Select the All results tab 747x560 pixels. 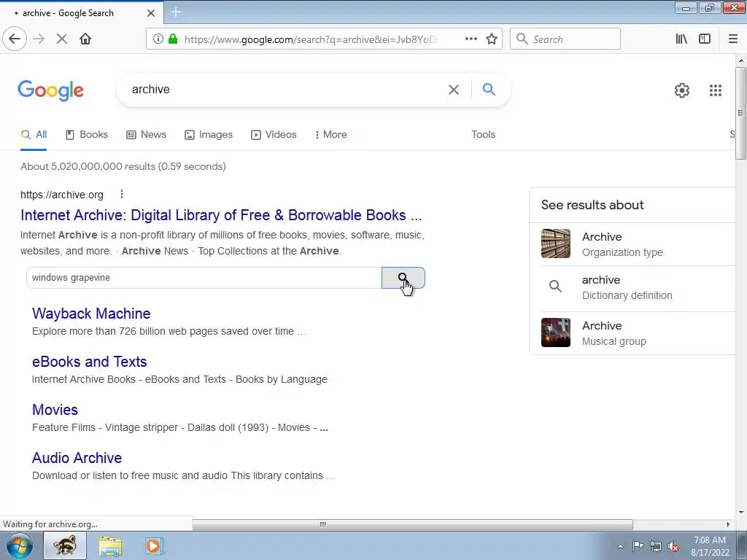tap(34, 135)
